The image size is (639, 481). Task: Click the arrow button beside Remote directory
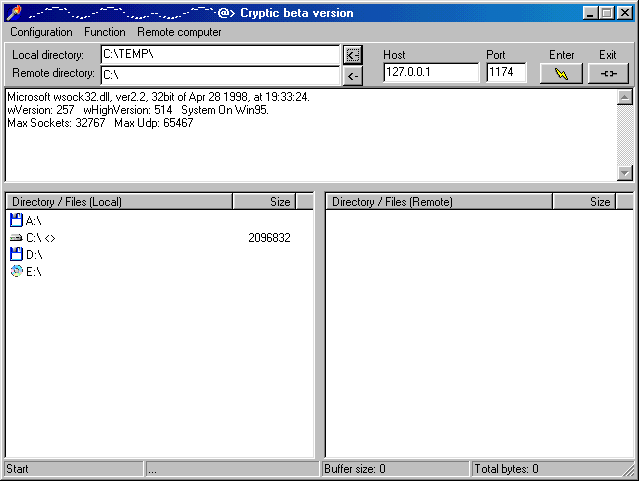pos(352,76)
